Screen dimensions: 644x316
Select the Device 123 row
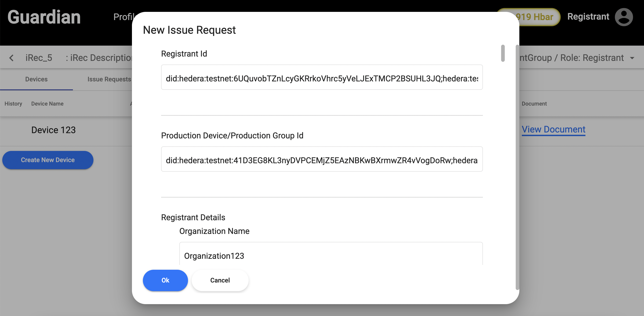(x=54, y=130)
